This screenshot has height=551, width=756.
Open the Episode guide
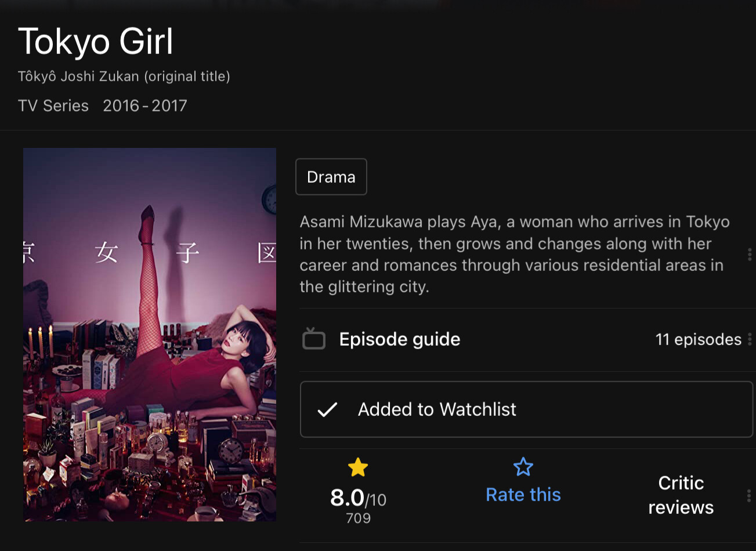[x=400, y=339]
